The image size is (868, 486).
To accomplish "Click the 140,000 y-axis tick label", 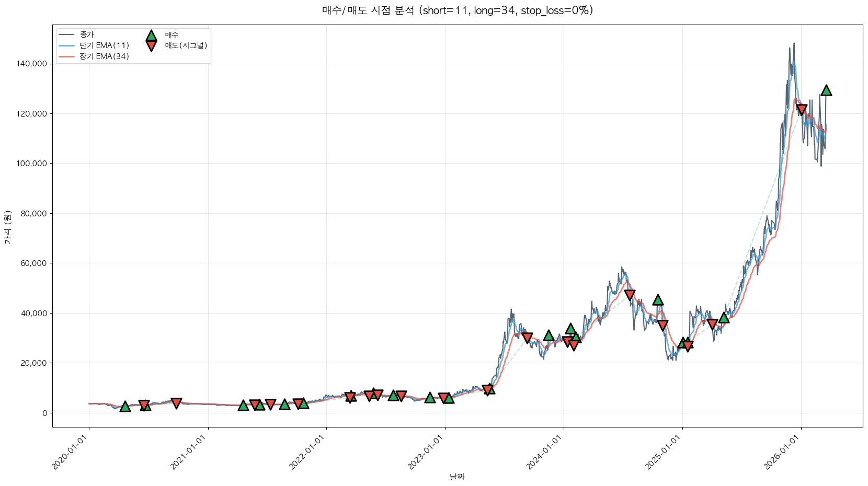I will (x=31, y=64).
